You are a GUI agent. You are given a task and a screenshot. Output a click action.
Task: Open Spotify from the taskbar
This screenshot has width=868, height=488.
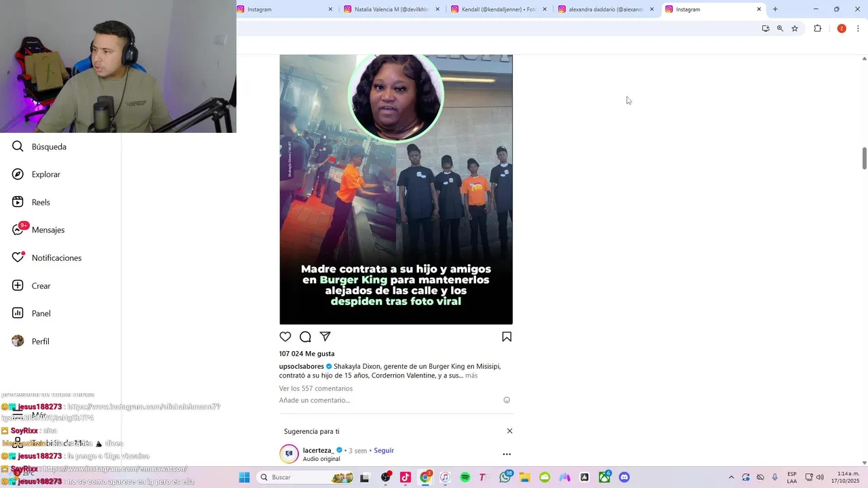point(465,477)
